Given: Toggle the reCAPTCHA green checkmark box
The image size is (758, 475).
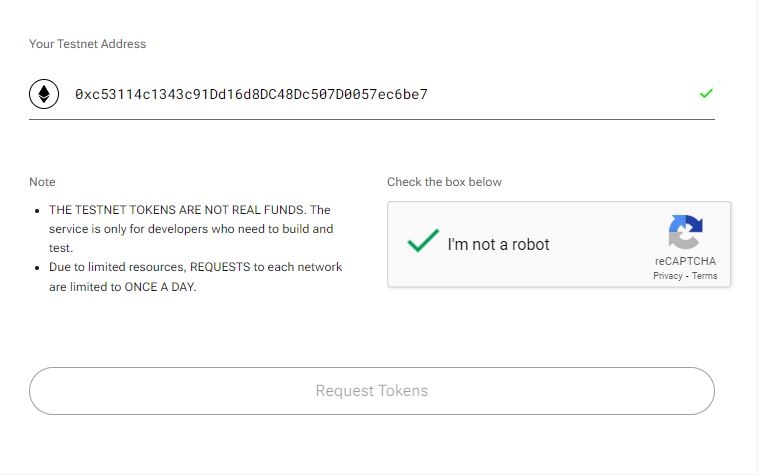Looking at the screenshot, I should (423, 243).
